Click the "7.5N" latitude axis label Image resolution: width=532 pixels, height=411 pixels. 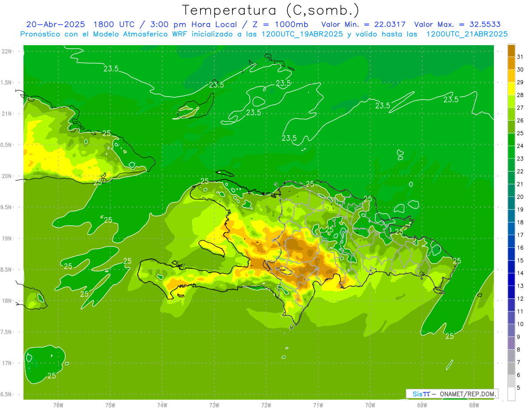[7, 332]
